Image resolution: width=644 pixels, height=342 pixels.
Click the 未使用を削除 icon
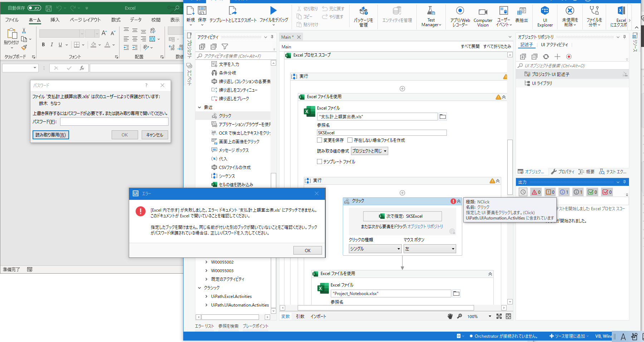(x=570, y=11)
